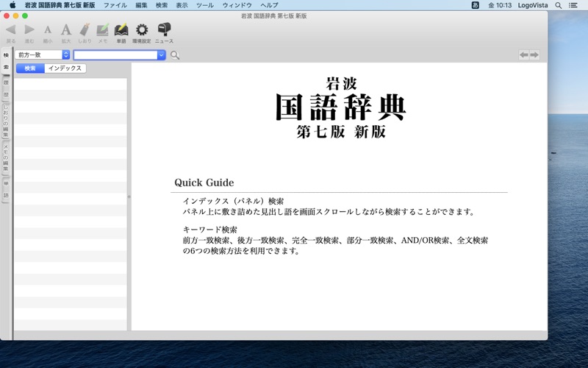Click the 拡大 enlarge text icon
The image size is (588, 368).
66,30
